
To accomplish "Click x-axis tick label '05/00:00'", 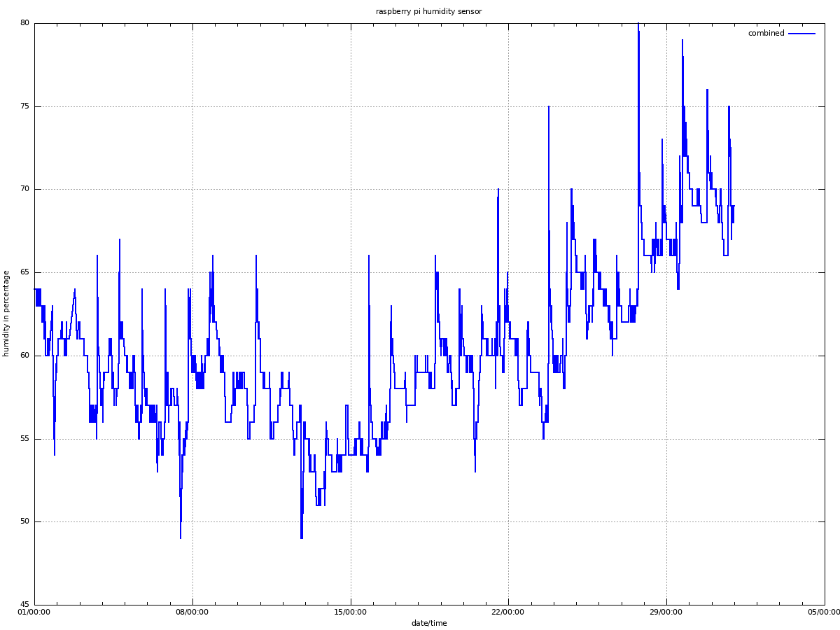I will point(824,612).
